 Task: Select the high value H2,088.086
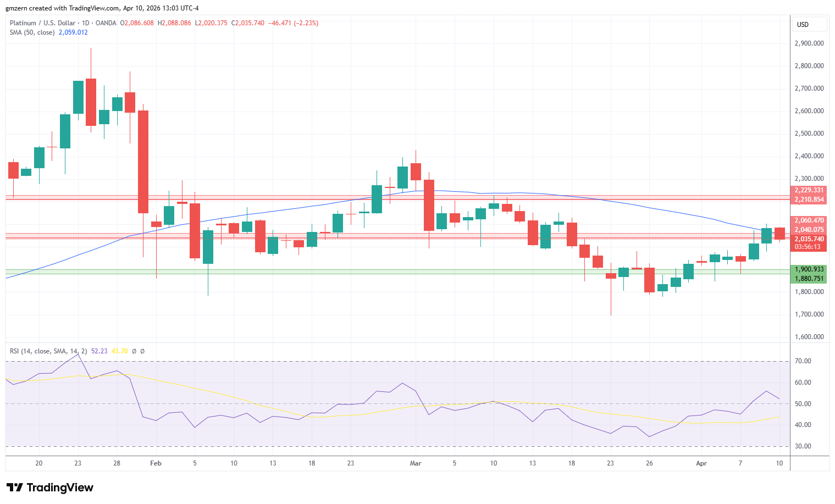click(x=174, y=23)
